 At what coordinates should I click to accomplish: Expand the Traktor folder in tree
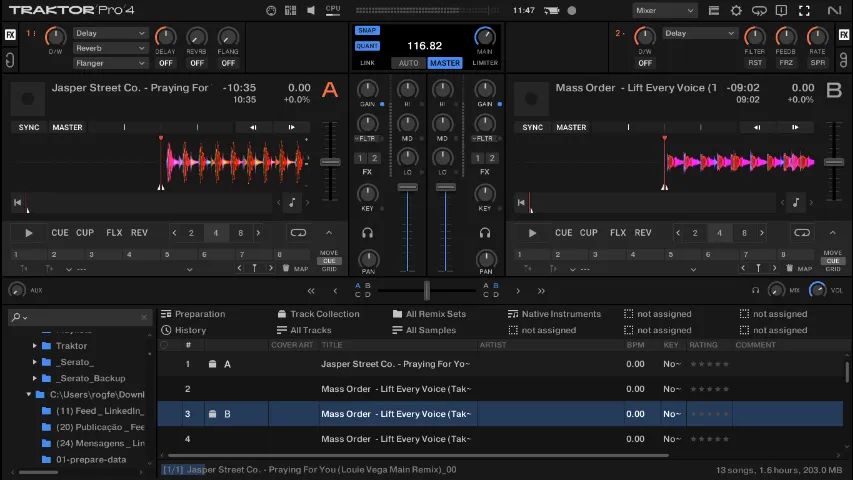tap(34, 346)
